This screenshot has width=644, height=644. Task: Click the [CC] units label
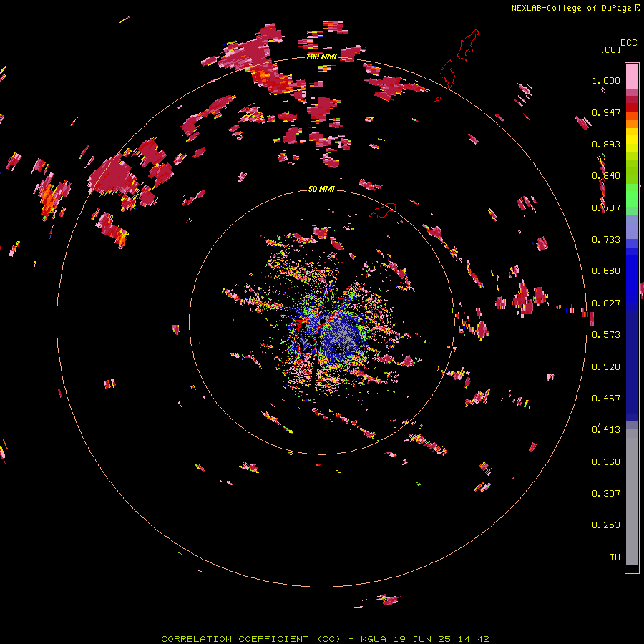tap(610, 49)
